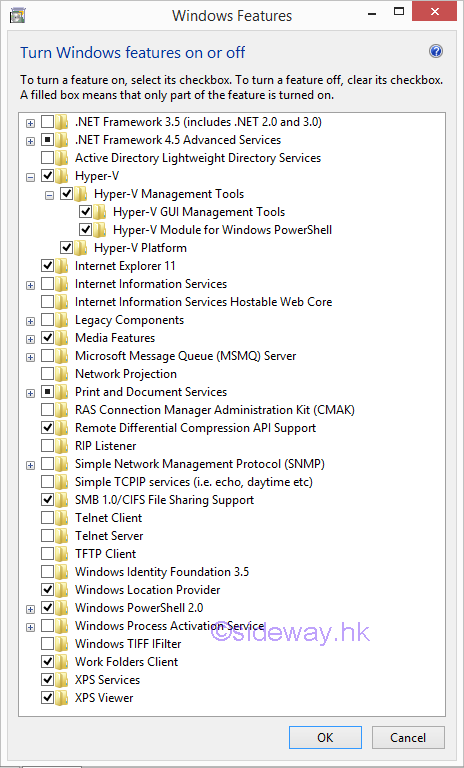
Task: Select 'Hyper-V GUI Management Tools' label
Action: pos(199,212)
